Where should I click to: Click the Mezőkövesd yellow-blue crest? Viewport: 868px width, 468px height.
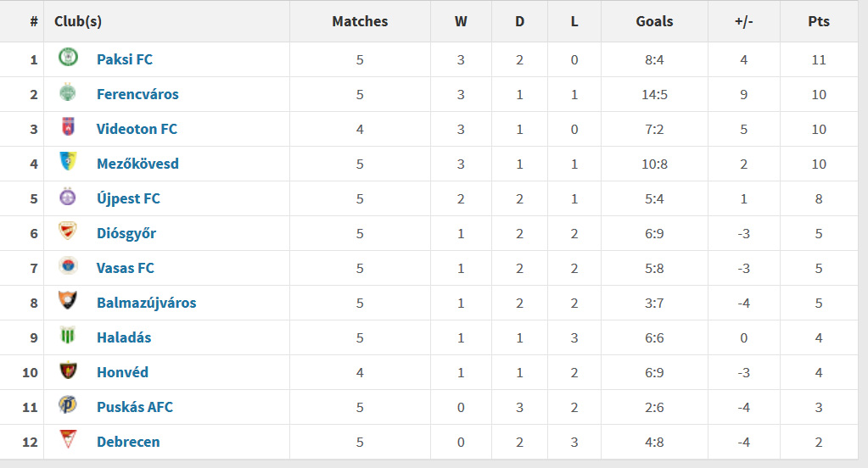click(x=68, y=162)
